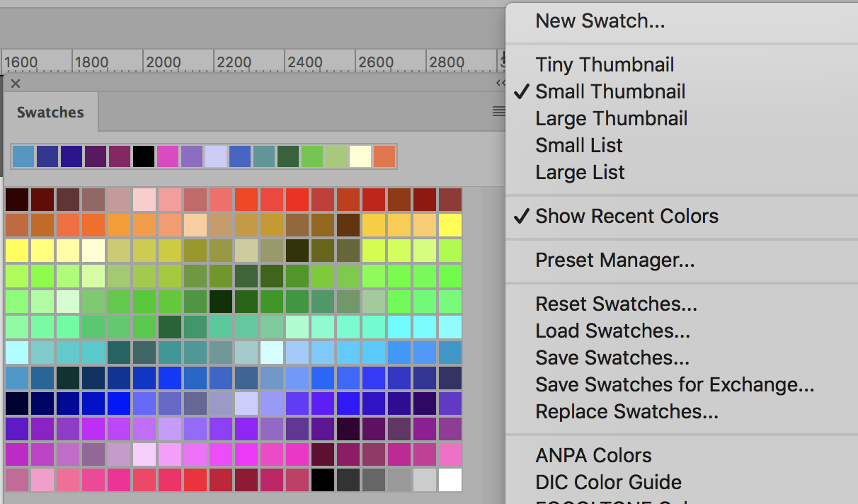
Task: Open the Preset Manager...
Action: (x=614, y=260)
